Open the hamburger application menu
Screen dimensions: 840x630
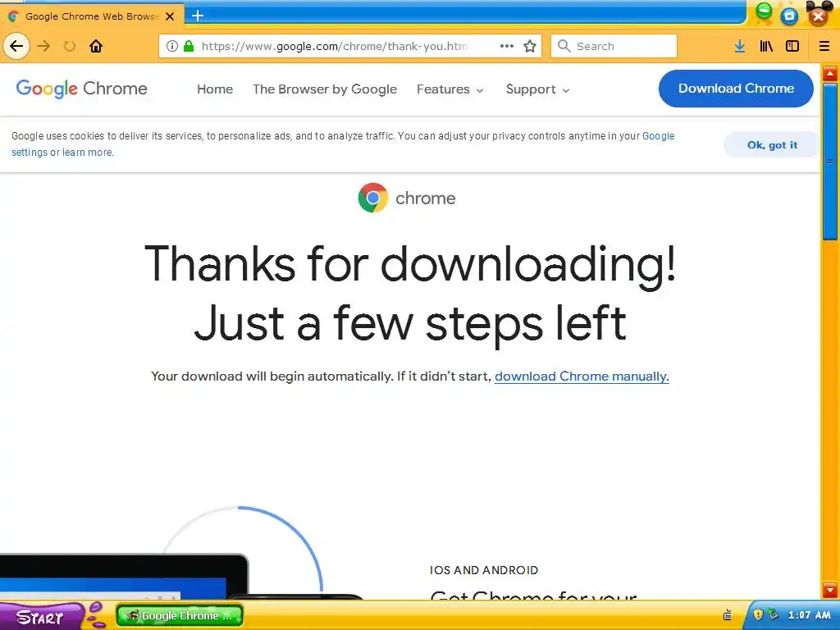pos(824,46)
